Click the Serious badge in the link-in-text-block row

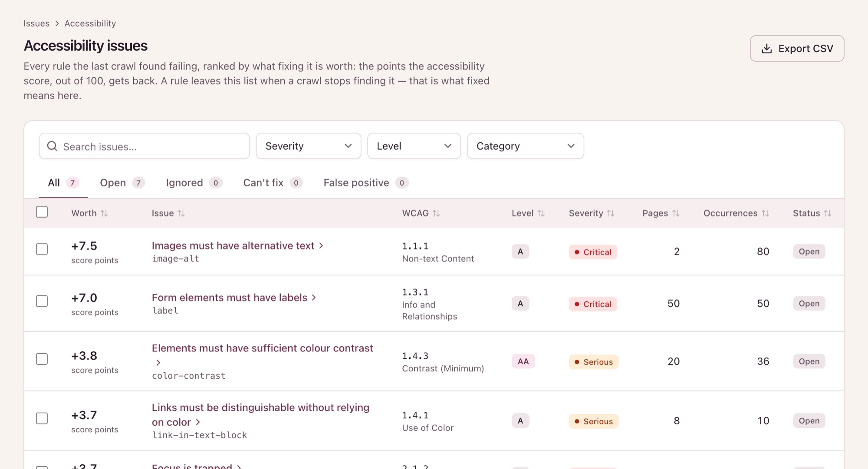(594, 421)
